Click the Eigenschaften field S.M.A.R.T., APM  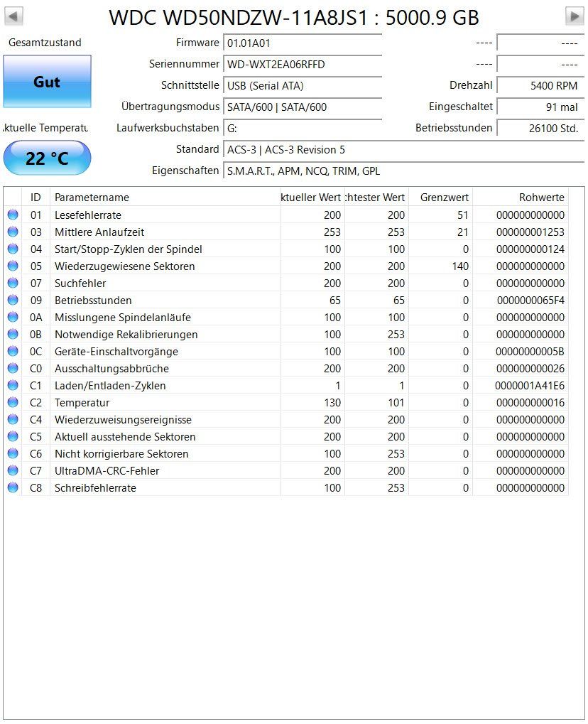point(404,171)
